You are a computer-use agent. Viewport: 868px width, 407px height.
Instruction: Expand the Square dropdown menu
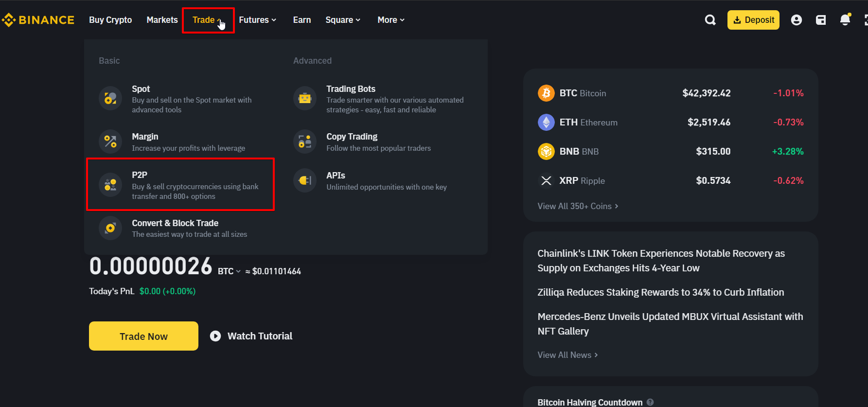coord(343,20)
